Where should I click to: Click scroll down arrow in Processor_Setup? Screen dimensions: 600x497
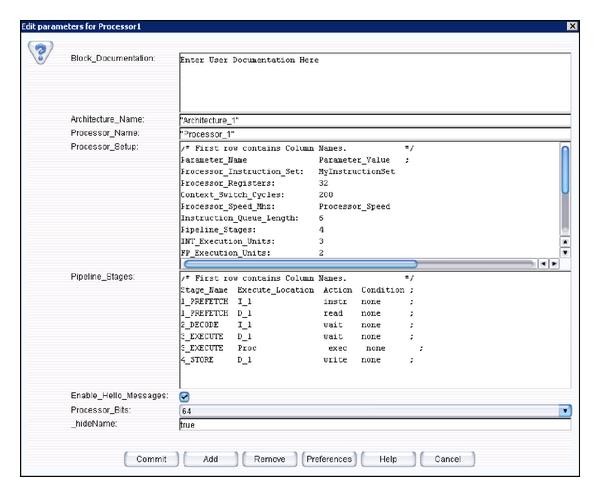565,253
